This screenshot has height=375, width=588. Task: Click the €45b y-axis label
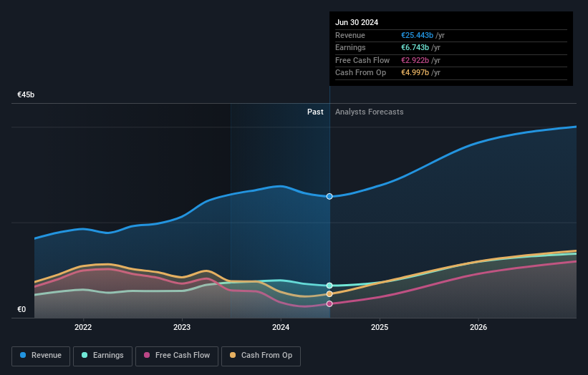[x=26, y=94]
